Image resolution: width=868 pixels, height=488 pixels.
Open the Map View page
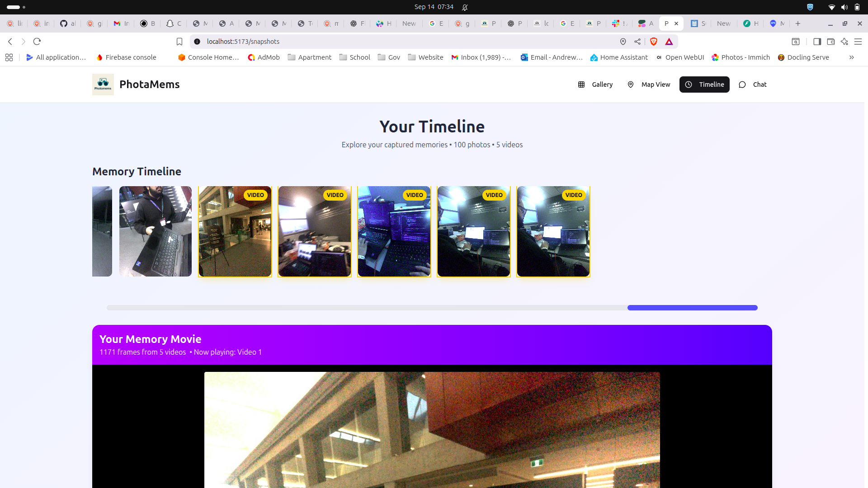pos(649,84)
